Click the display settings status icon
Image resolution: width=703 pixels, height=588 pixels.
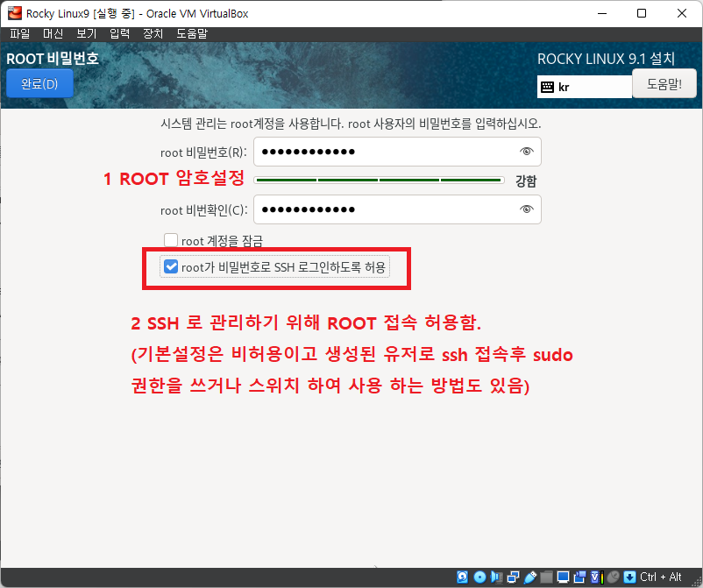click(x=563, y=577)
